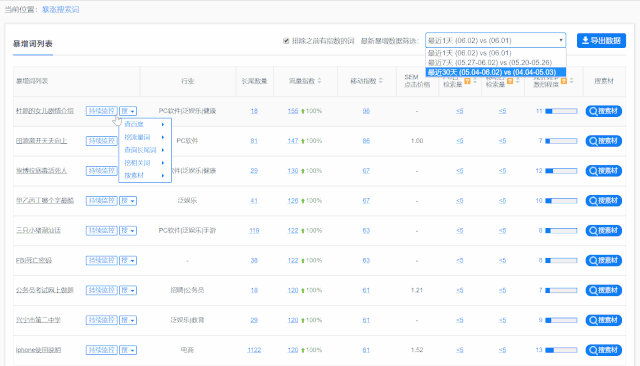Open 搜 dropdown in FBI keyword row
The width and height of the screenshot is (640, 366).
(x=128, y=260)
